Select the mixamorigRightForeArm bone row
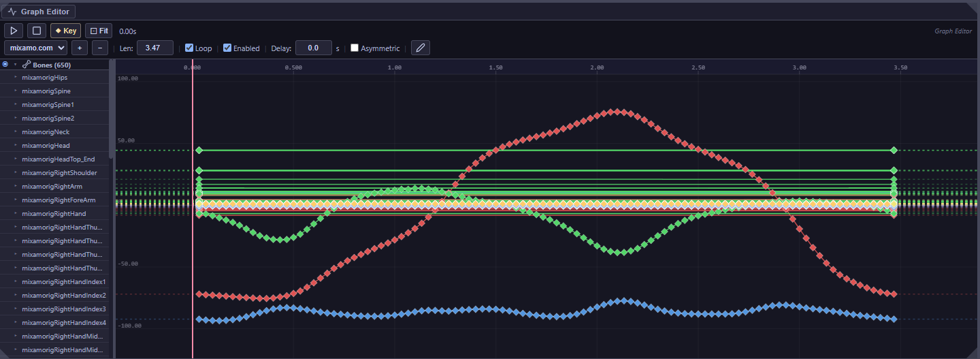 coord(54,200)
